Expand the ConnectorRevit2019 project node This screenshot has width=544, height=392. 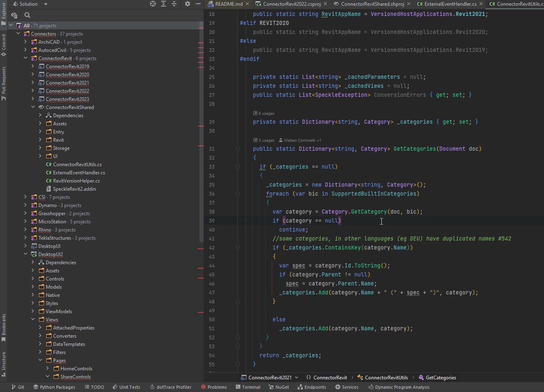[33, 66]
